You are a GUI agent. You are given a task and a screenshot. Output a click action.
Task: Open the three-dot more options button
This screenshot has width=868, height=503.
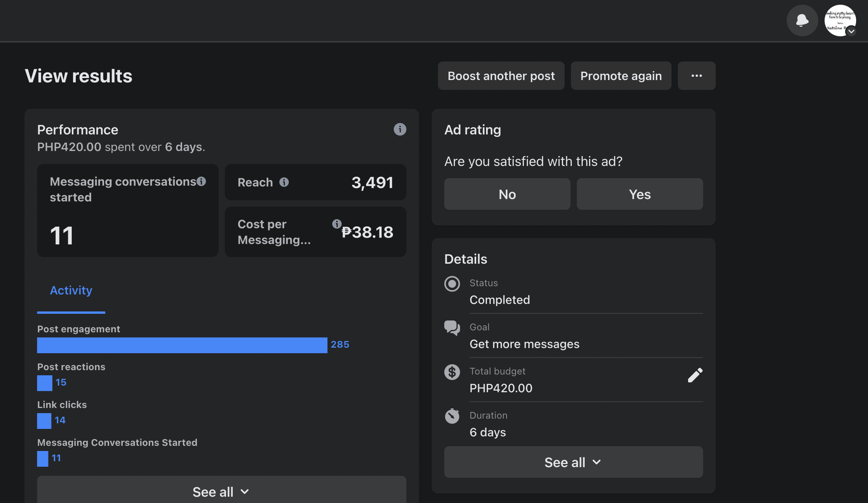tap(696, 76)
